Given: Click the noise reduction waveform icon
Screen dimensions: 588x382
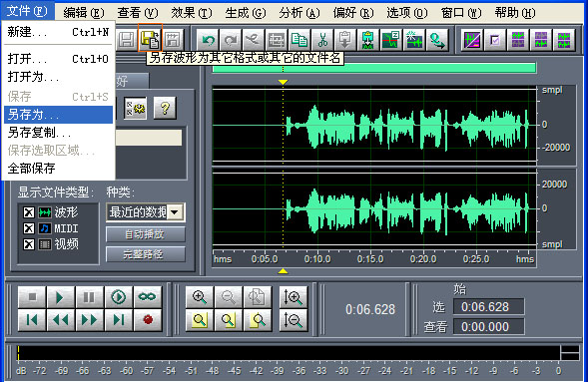Looking at the screenshot, I should pos(413,39).
